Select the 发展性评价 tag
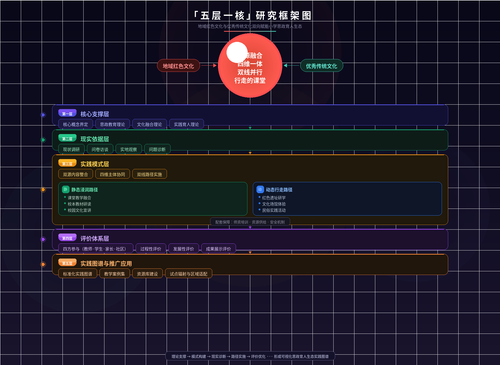 (183, 249)
